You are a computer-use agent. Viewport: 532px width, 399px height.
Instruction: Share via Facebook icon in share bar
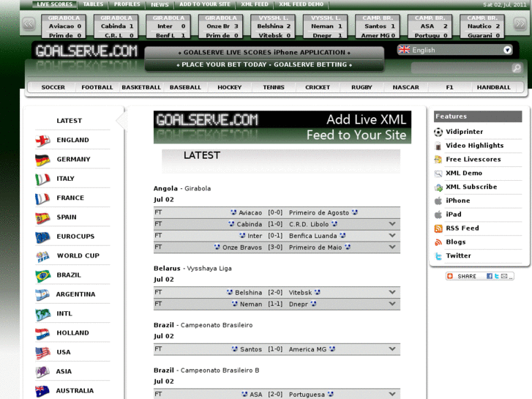[490, 276]
